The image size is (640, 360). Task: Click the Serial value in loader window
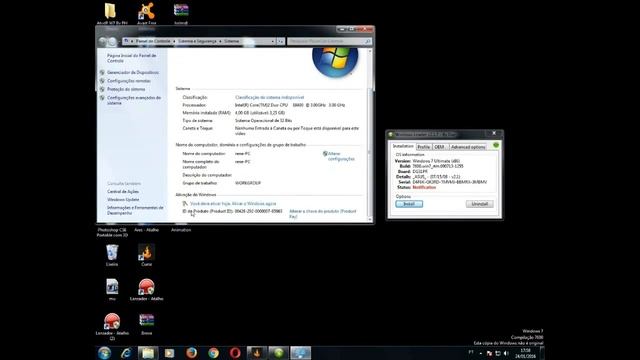449,182
